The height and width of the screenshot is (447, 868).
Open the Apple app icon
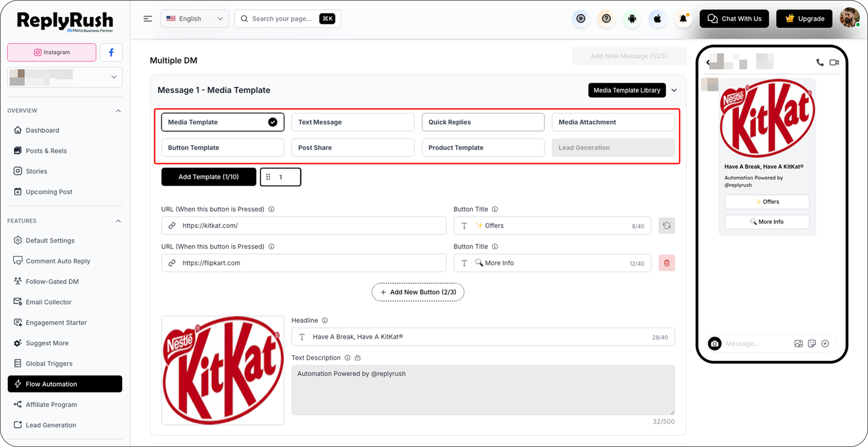657,19
